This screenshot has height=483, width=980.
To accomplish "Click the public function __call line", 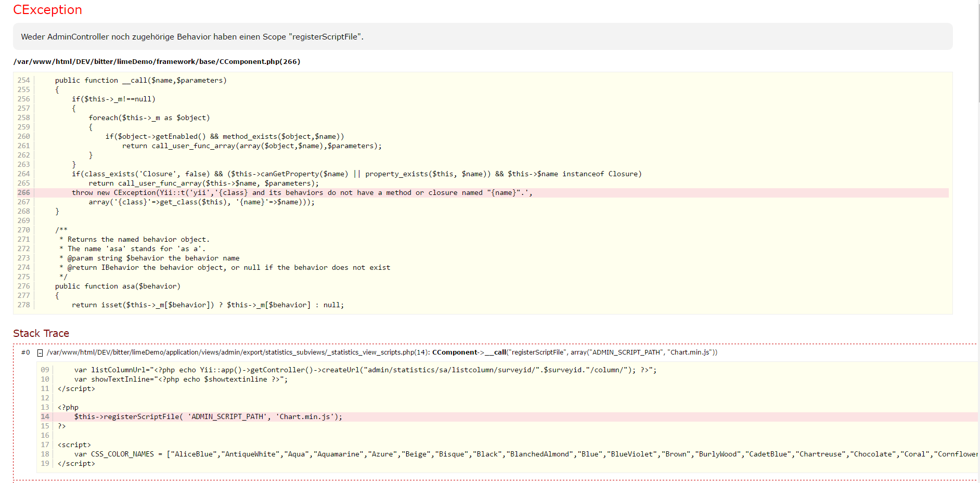I will point(140,81).
